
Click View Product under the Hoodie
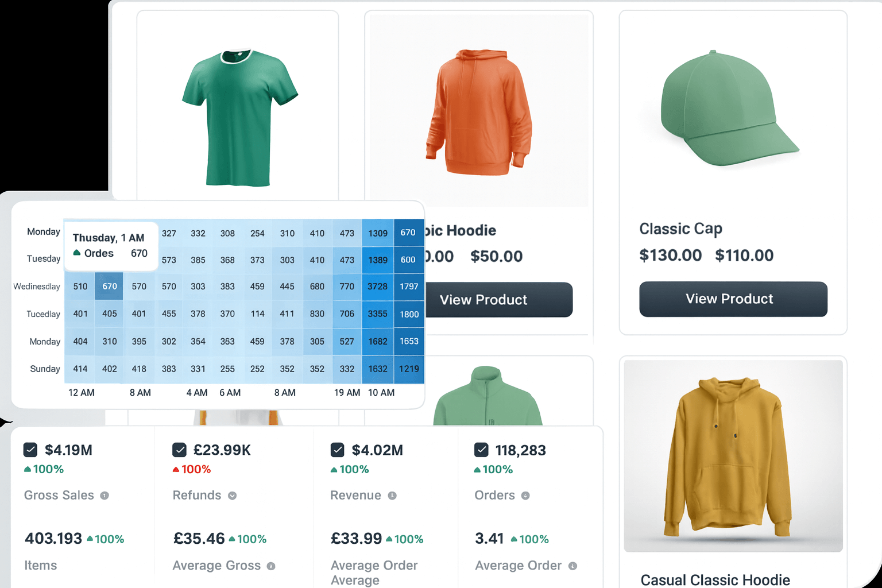pos(499,300)
